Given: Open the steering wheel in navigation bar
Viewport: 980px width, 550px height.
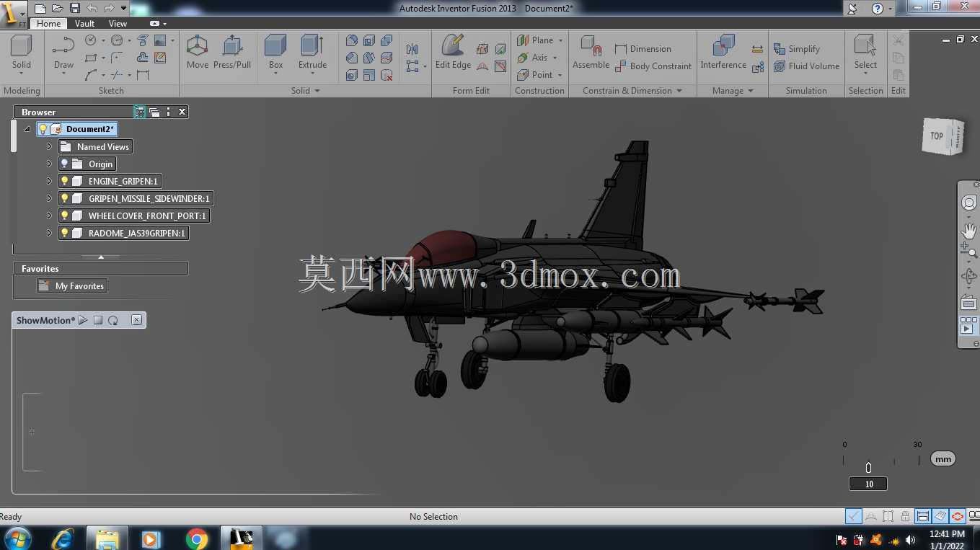Looking at the screenshot, I should click(x=969, y=203).
